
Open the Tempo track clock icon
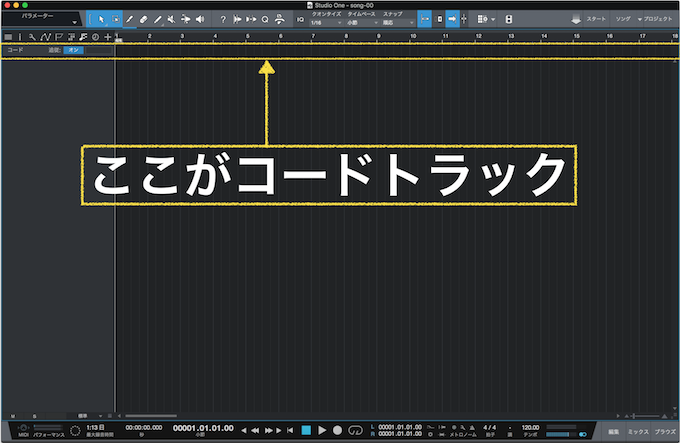[x=95, y=37]
